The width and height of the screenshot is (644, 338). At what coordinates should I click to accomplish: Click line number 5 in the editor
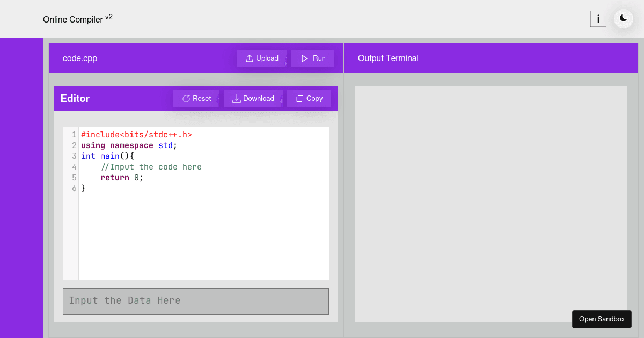pos(74,177)
